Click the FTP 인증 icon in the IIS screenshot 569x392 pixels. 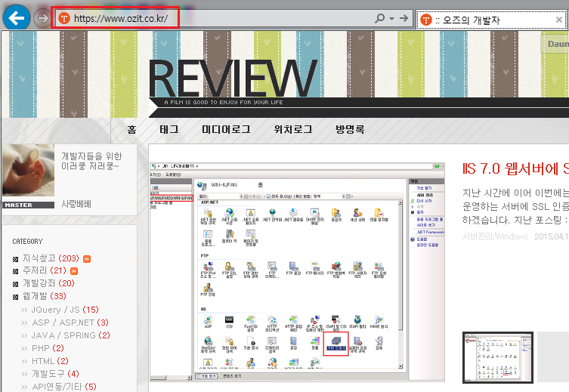208,290
